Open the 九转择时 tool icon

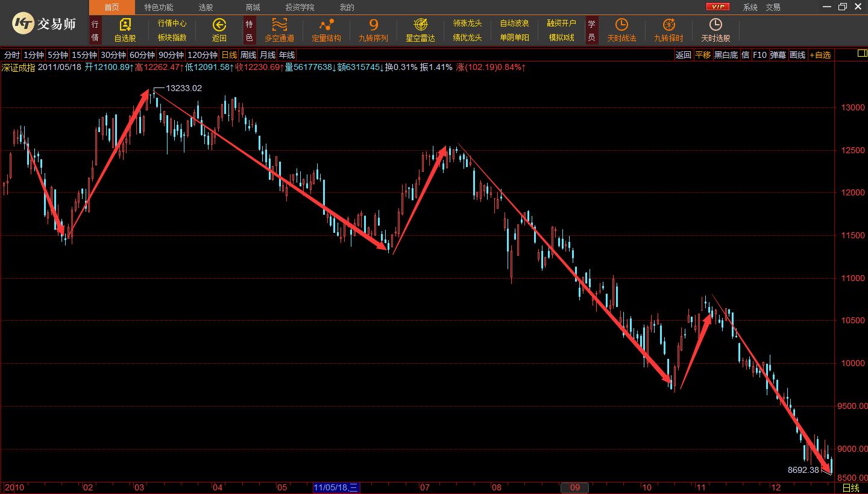point(668,25)
